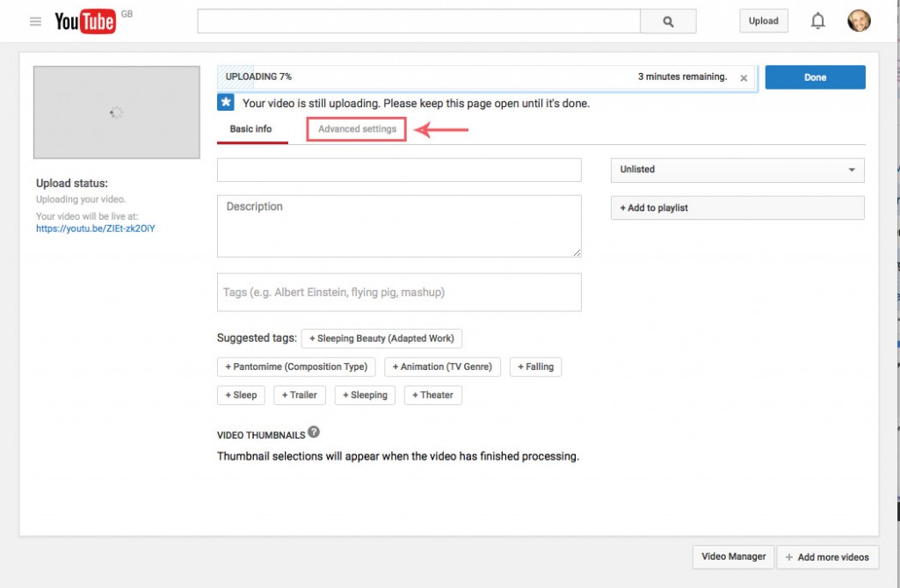Focus the Description text area

(x=399, y=226)
